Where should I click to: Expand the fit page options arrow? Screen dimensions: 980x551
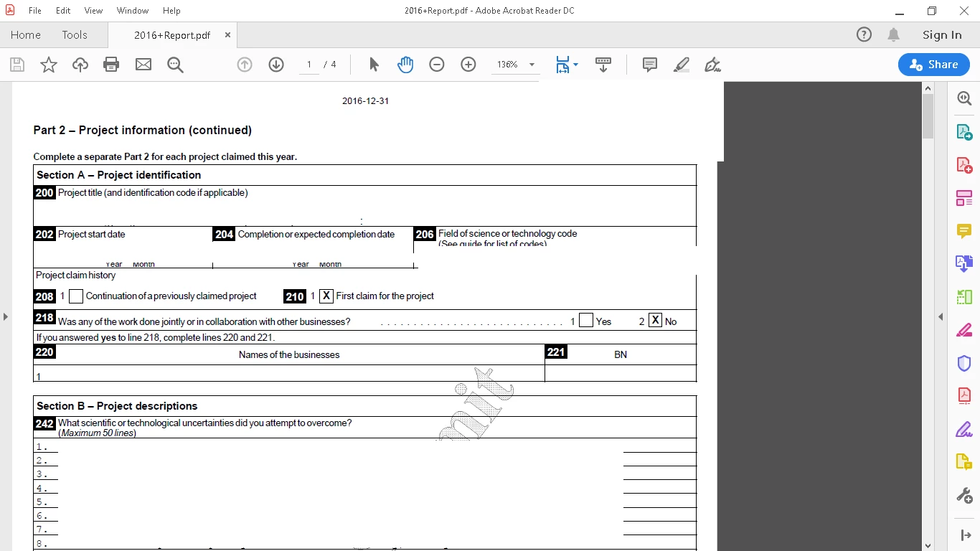(x=575, y=65)
